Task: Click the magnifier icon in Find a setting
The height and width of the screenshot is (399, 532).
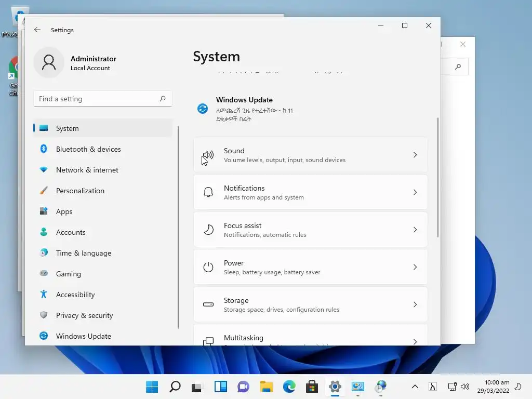Action: (x=163, y=99)
